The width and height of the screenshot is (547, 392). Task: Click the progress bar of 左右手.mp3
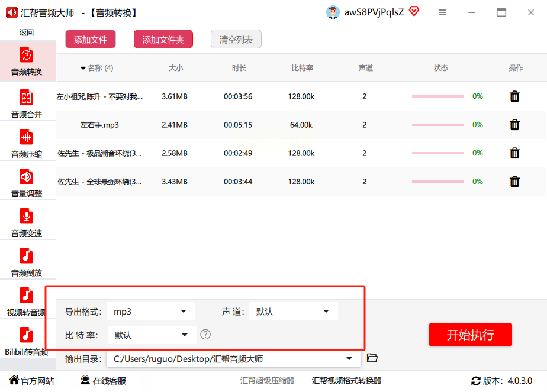[437, 125]
